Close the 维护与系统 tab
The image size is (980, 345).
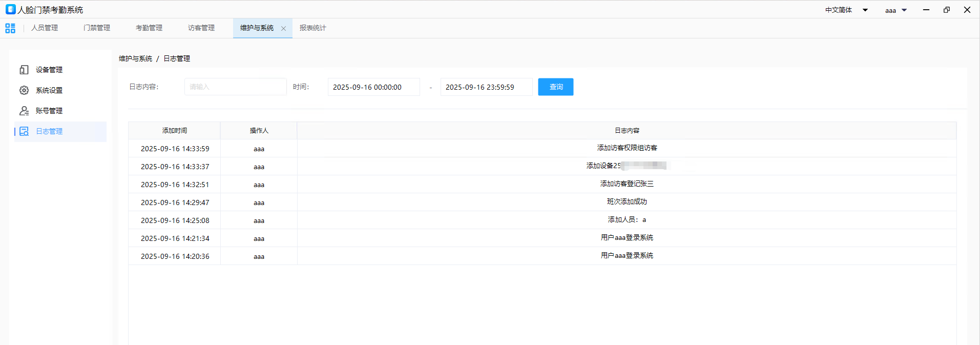(x=283, y=29)
